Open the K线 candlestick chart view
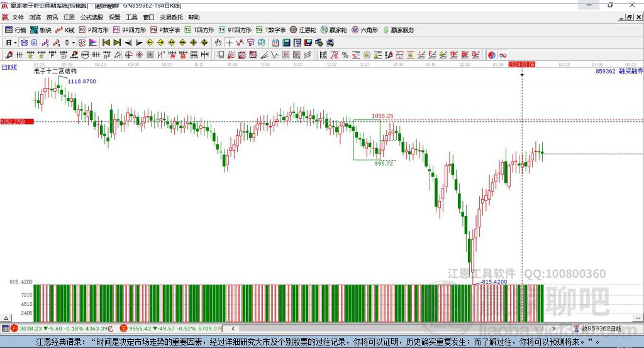The width and height of the screenshot is (644, 348). (x=65, y=30)
